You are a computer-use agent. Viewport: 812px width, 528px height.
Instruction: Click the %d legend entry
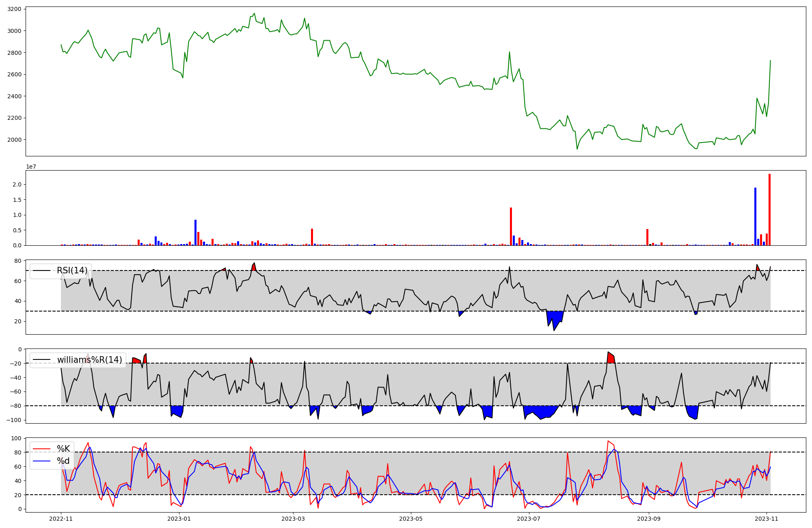point(63,461)
